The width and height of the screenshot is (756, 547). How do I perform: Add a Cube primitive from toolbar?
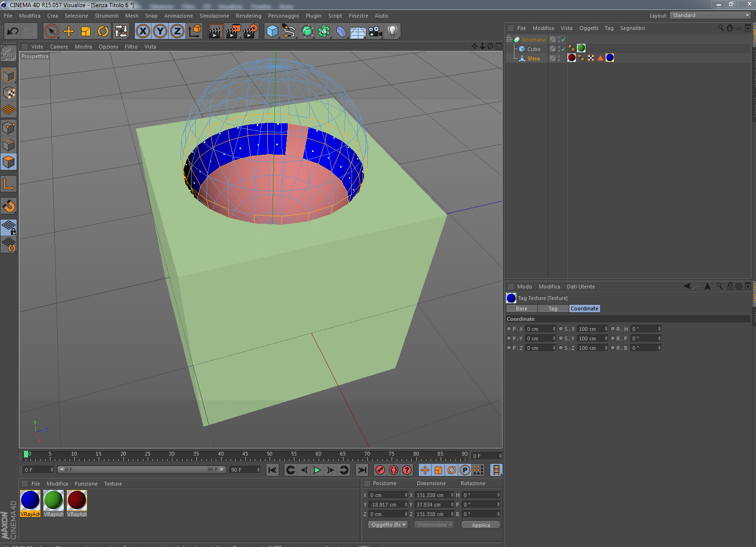click(x=272, y=31)
